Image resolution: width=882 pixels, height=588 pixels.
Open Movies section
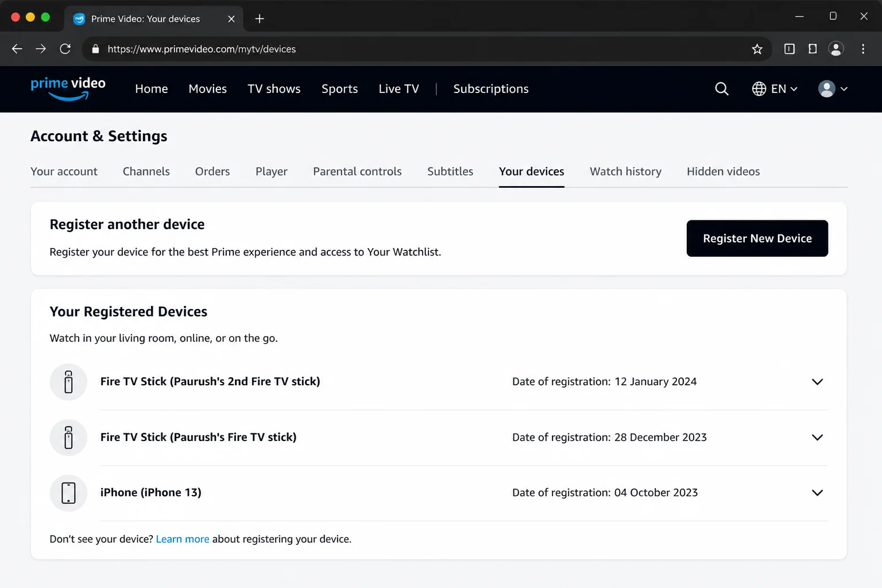(x=208, y=89)
